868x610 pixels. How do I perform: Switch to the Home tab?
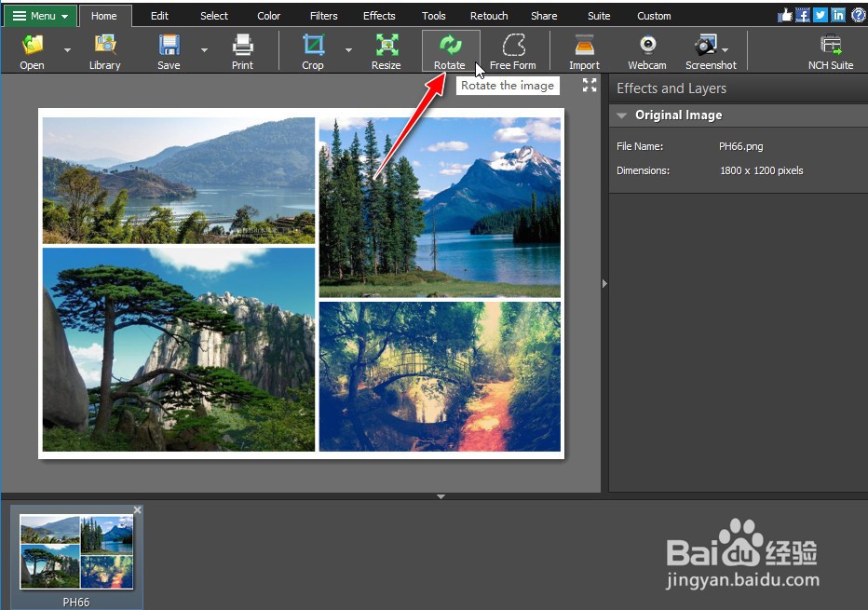[x=104, y=16]
